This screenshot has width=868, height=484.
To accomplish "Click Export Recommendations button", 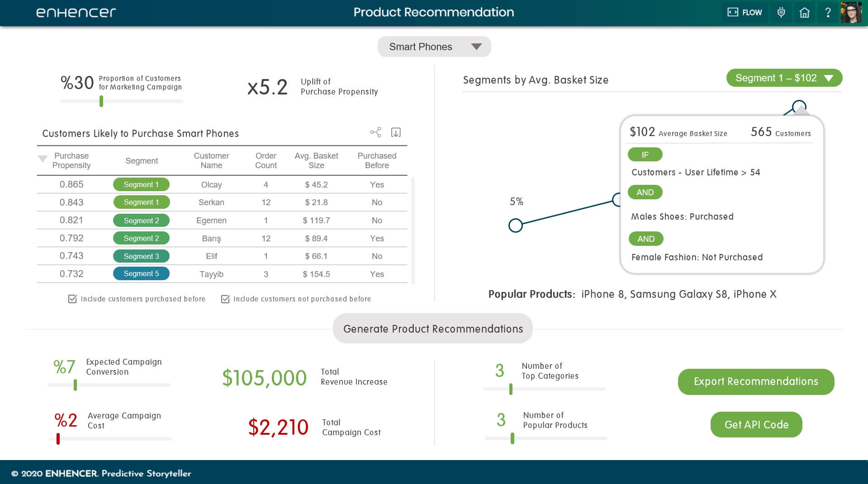I will point(756,381).
